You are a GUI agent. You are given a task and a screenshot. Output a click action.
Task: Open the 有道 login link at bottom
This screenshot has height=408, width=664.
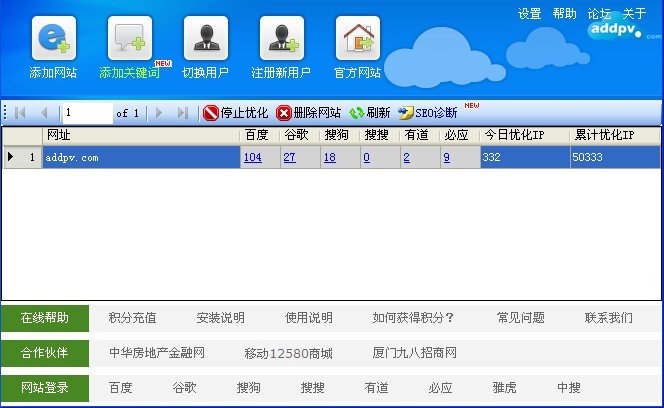tap(376, 388)
